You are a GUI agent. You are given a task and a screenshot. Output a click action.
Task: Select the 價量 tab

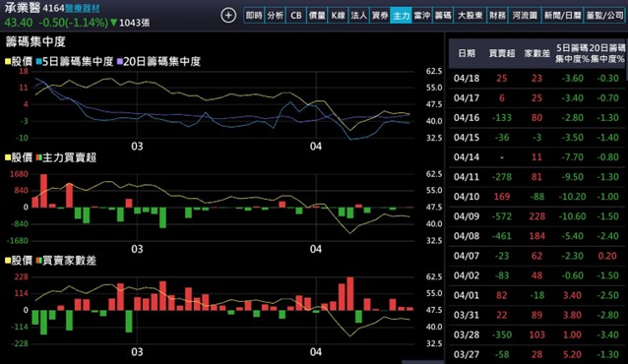(317, 15)
